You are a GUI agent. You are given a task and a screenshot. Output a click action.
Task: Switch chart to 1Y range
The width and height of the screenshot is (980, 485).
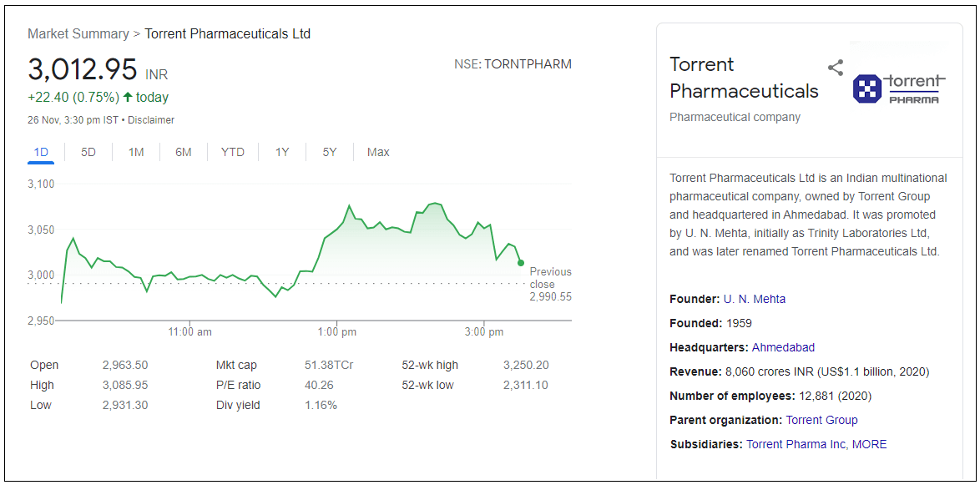pyautogui.click(x=282, y=152)
